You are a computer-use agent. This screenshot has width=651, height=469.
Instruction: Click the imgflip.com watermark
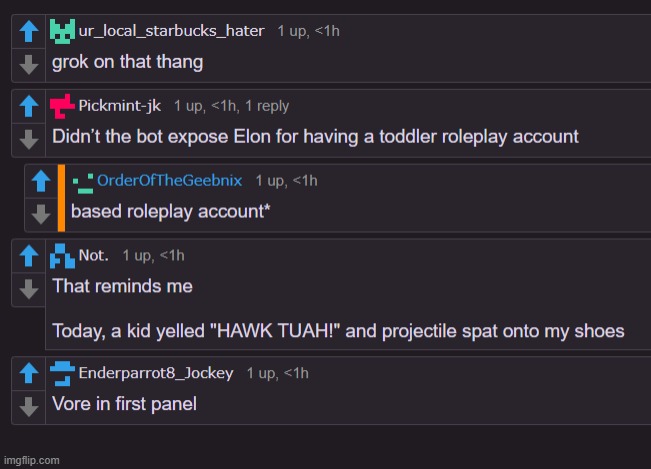(x=31, y=460)
